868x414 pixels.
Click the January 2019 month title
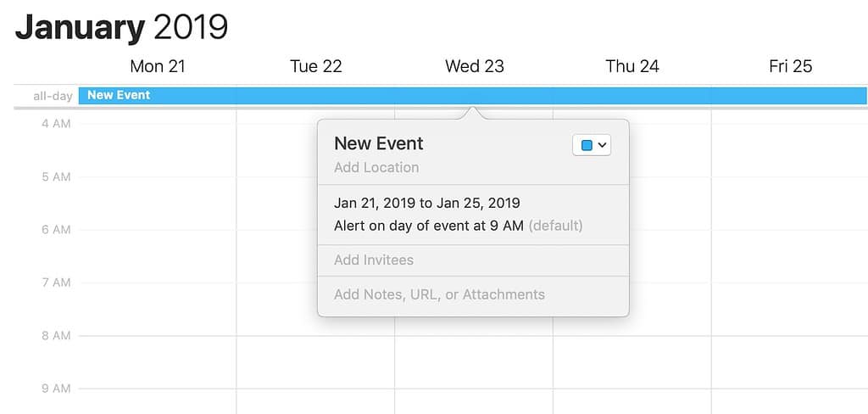tap(121, 27)
